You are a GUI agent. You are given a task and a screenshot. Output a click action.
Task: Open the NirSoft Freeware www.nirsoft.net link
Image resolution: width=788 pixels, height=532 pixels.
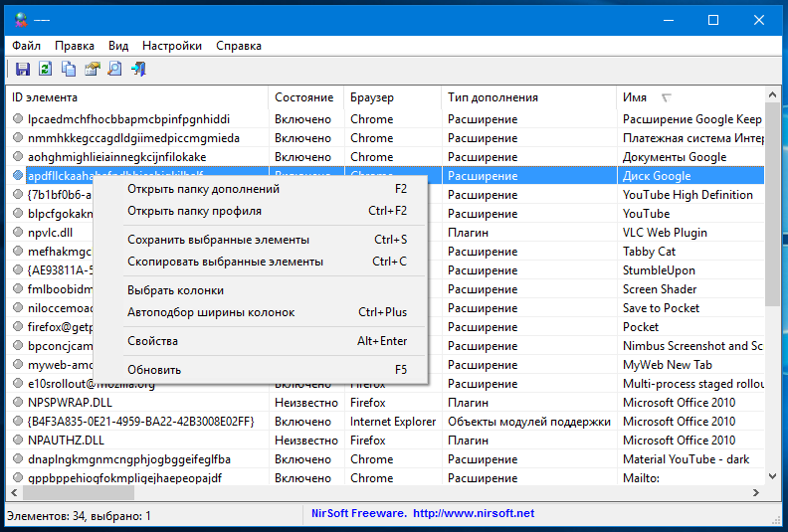[423, 513]
